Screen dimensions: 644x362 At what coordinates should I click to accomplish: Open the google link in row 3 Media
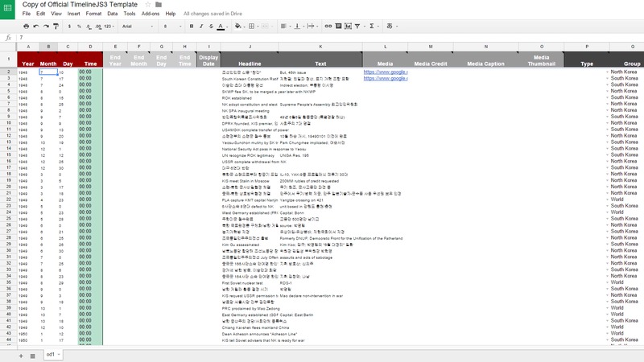point(386,78)
